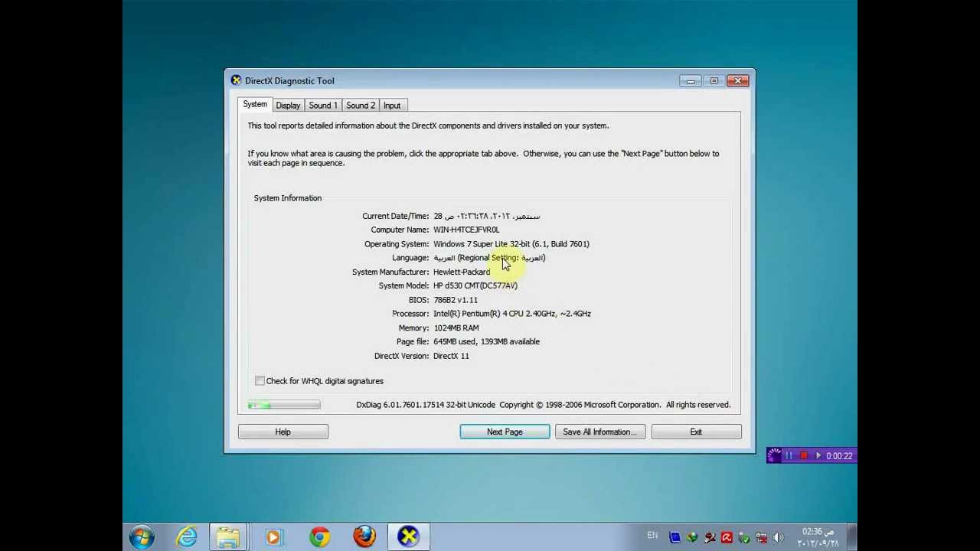This screenshot has height=551, width=980.
Task: Launch Mozilla Firefox from the taskbar
Action: tap(364, 536)
